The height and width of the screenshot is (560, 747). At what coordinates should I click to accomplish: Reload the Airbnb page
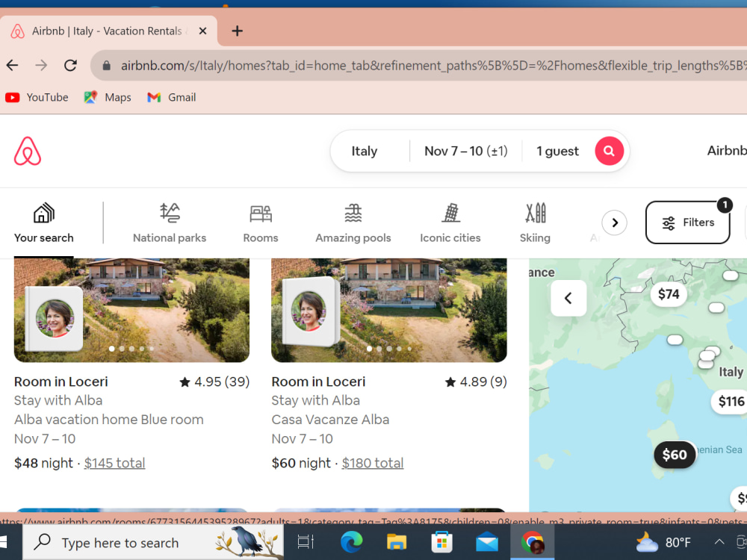[70, 65]
